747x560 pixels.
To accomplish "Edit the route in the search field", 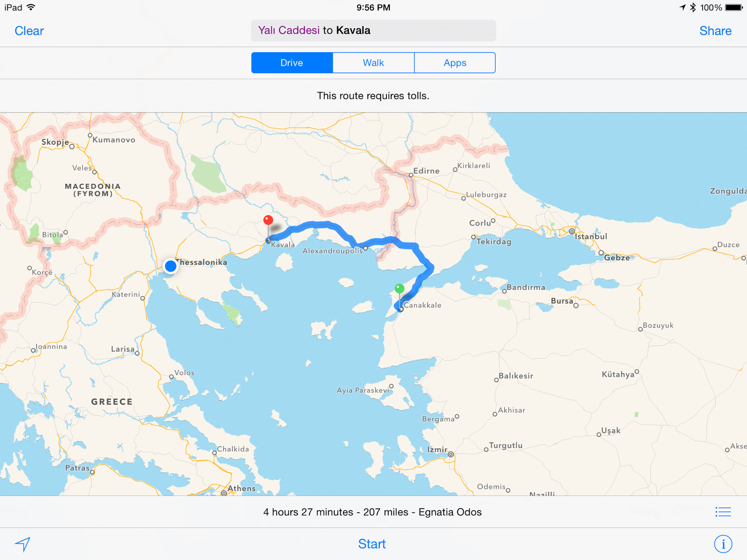I will coord(373,30).
